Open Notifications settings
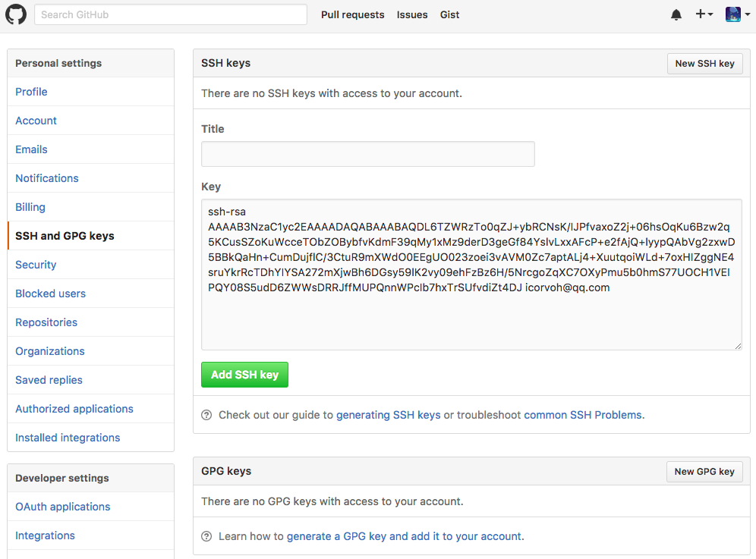Screen dimensions: 756x559 [90, 178]
